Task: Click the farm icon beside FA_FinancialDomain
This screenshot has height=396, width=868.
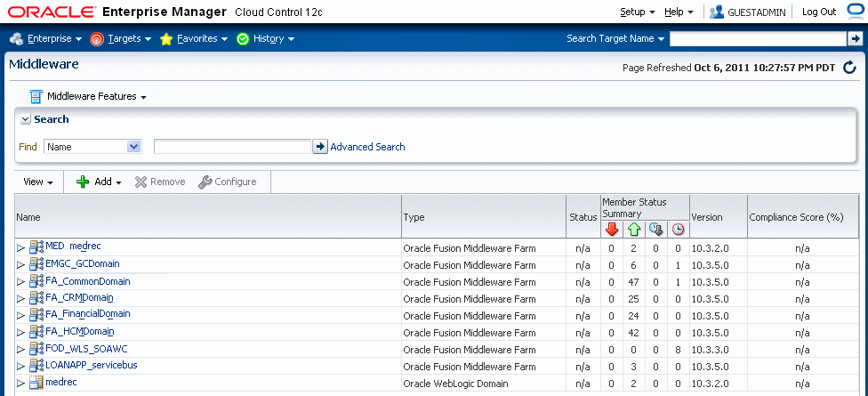Action: [x=36, y=315]
